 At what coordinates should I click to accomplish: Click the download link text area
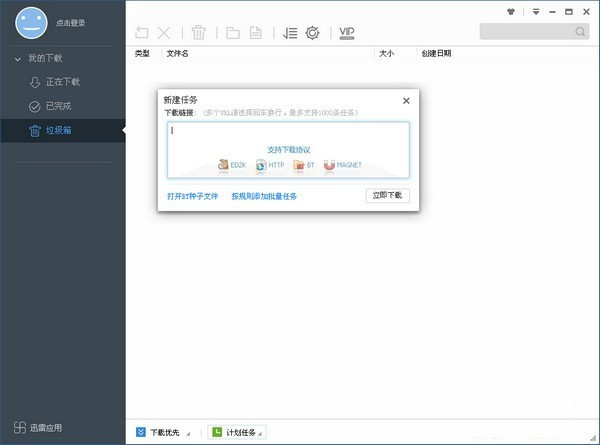(288, 150)
